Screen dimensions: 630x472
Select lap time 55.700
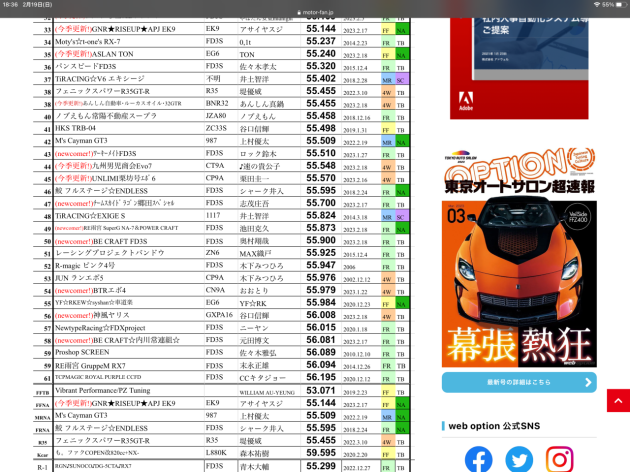click(321, 203)
